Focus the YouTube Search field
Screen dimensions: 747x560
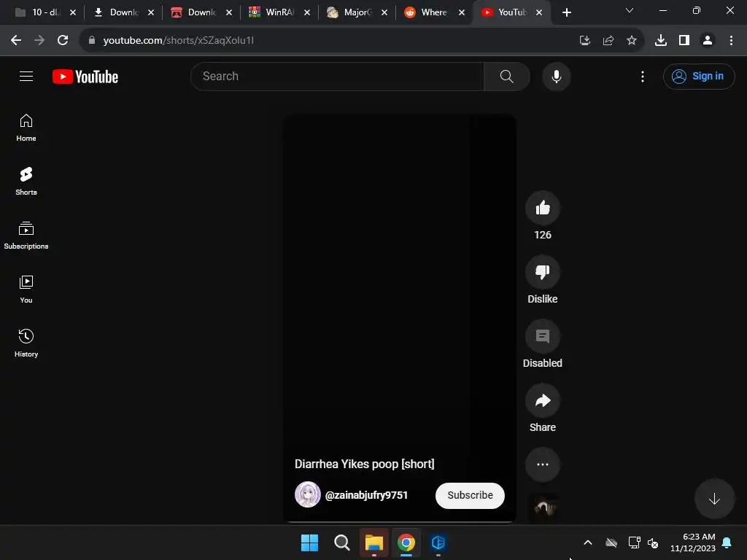coord(337,76)
